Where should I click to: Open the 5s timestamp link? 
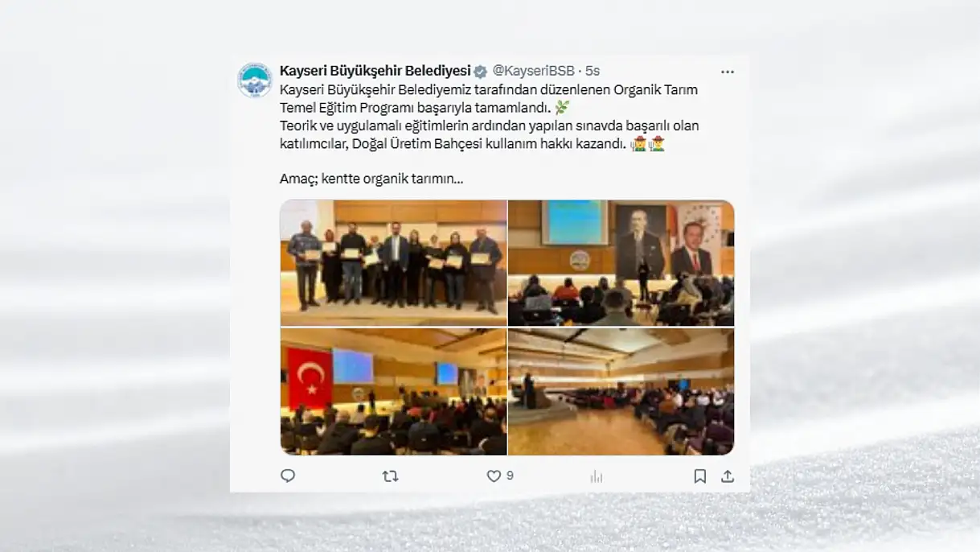click(x=593, y=71)
